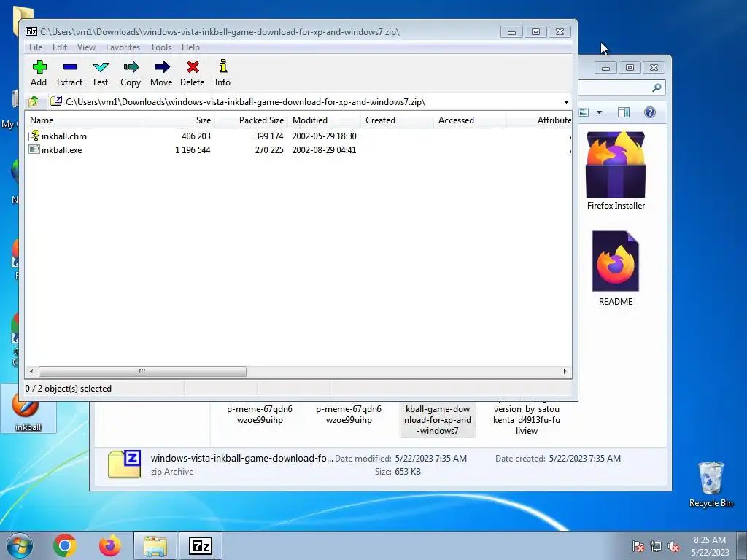Open the View menu

tap(86, 47)
